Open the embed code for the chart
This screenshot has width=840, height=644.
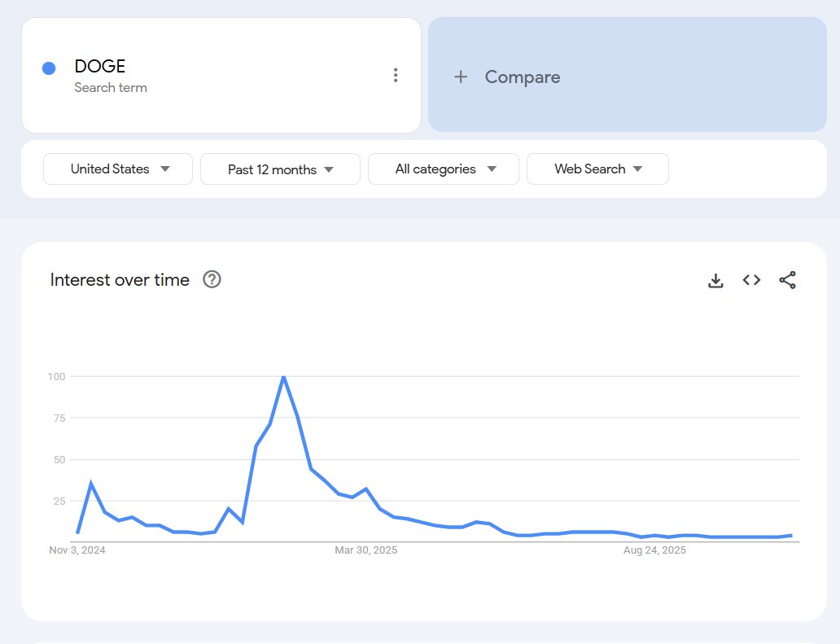click(750, 279)
